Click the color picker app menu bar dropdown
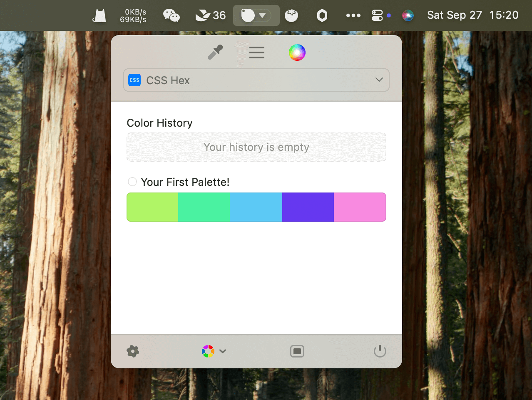Screen dimensions: 532x400 256,16
